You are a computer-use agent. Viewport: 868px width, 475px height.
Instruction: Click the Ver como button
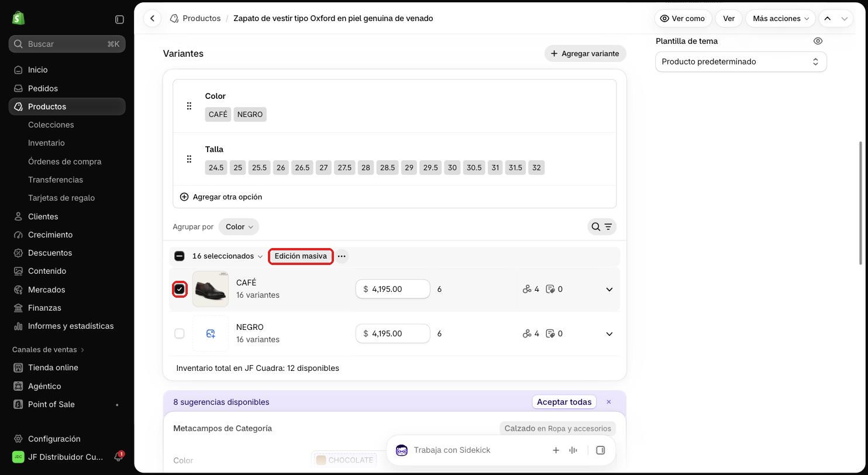coord(683,18)
